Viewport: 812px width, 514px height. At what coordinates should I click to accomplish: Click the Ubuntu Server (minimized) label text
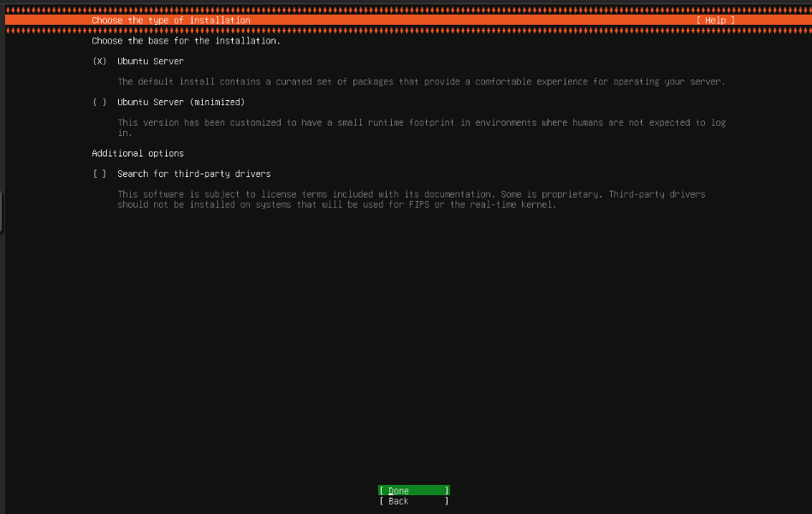(x=181, y=102)
